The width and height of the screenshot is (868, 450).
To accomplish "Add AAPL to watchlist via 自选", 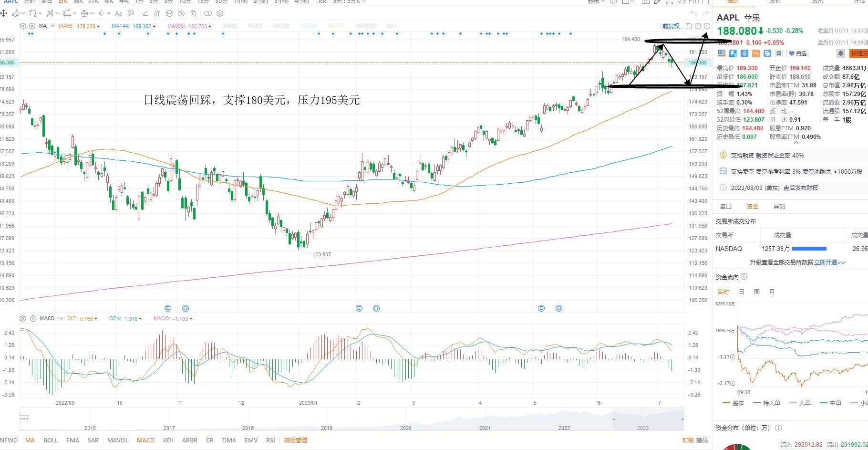I will point(797,53).
